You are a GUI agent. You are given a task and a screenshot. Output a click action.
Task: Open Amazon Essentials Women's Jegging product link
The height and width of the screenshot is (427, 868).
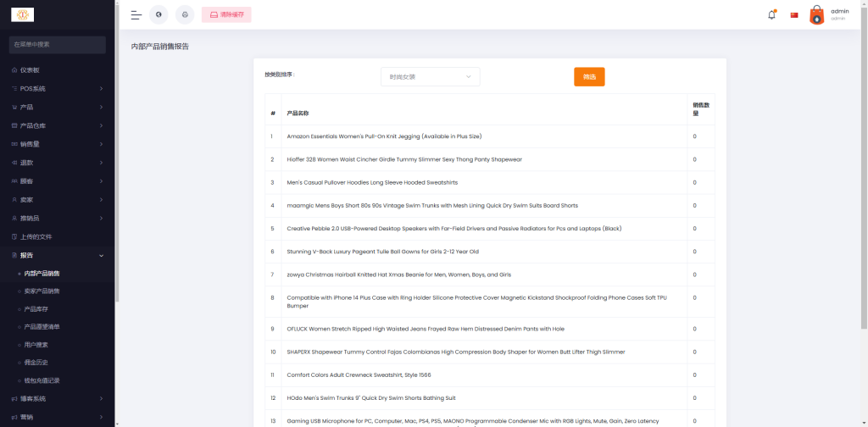click(384, 136)
